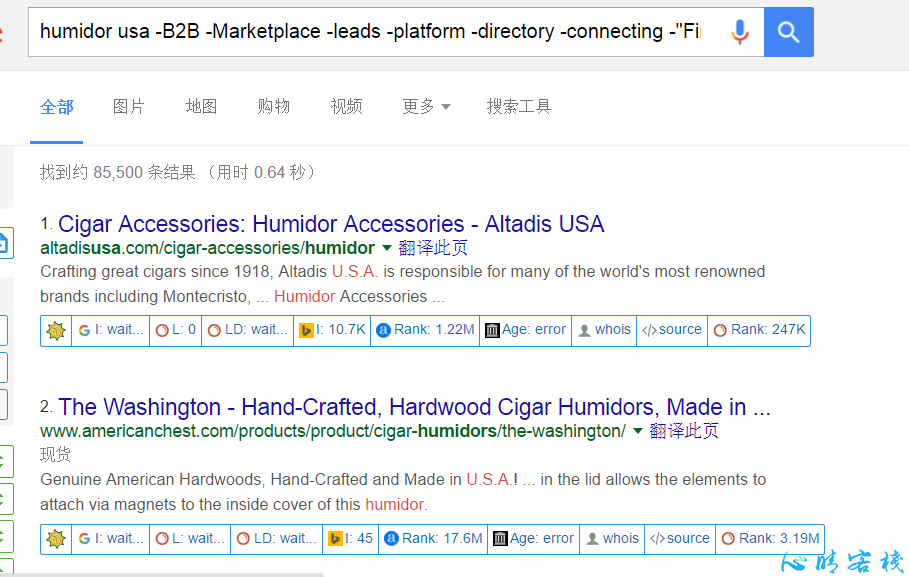Click 'Rank: 247K' metric in Altadis bar
This screenshot has width=909, height=577.
click(759, 331)
